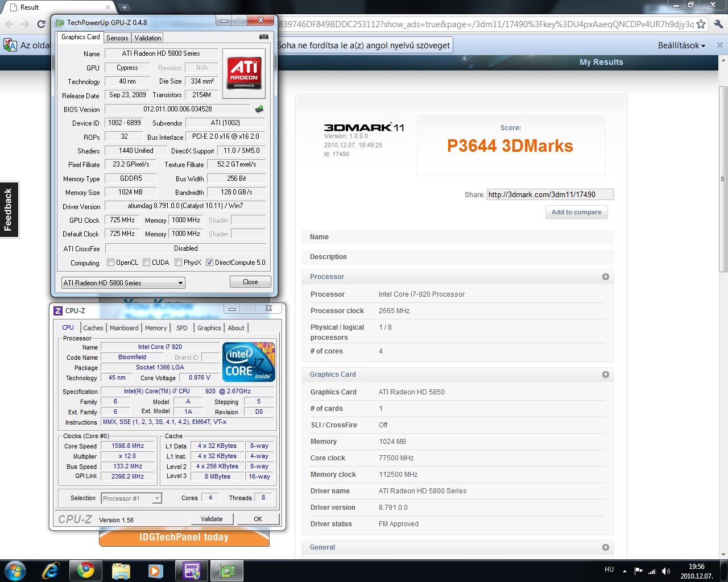Switch to GPU-Z in the taskbar
This screenshot has height=582, width=728.
227,571
